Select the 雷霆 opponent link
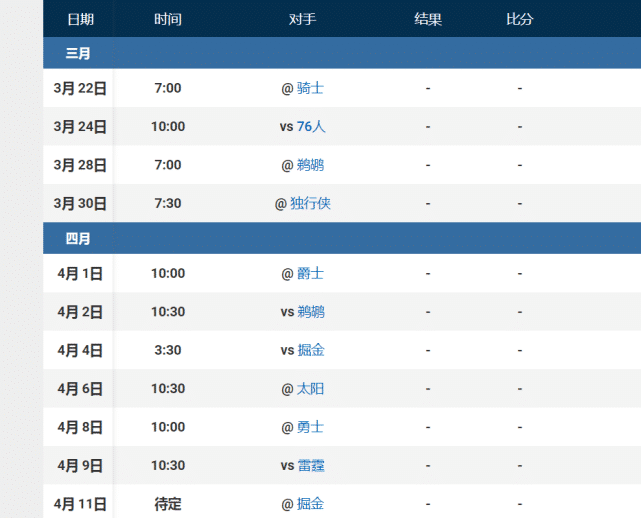 [310, 465]
